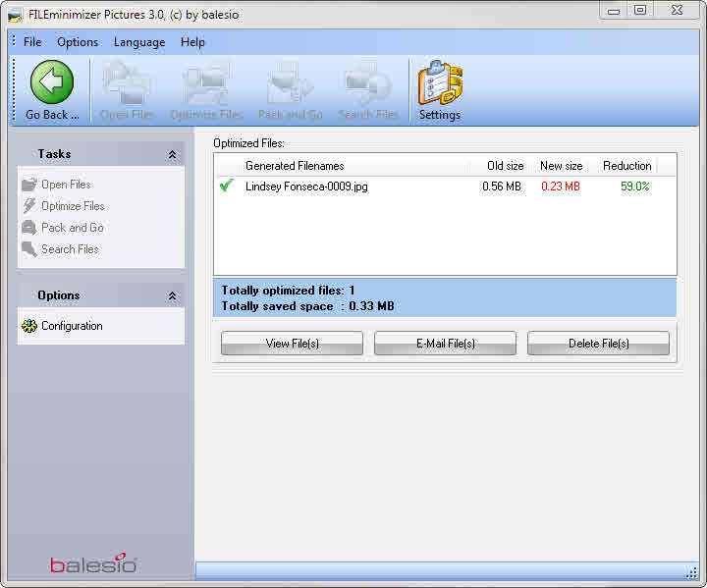Click the E-Mail File(s) button
Screen dimensions: 707x588
pyautogui.click(x=446, y=344)
